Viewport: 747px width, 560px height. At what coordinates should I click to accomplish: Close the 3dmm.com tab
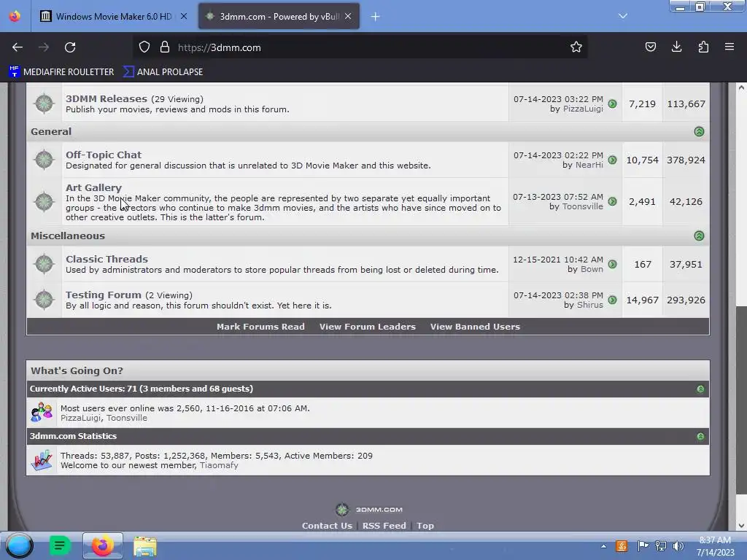[x=348, y=16]
